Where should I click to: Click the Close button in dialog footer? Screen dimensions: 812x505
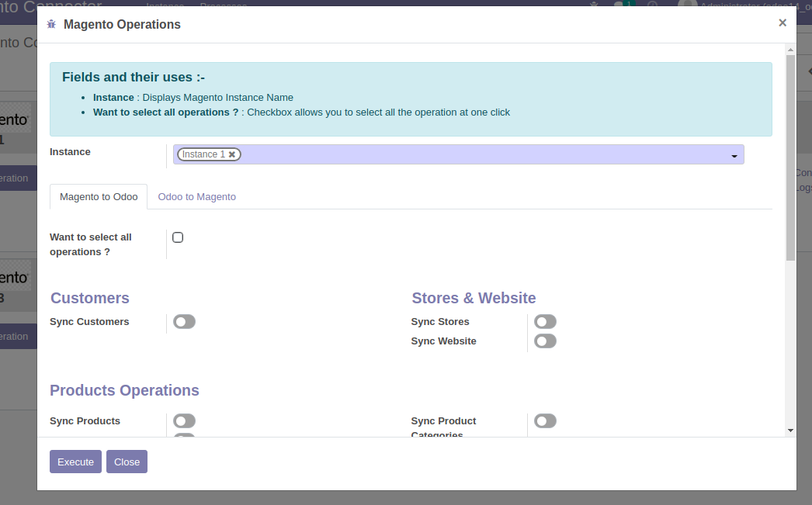[127, 462]
